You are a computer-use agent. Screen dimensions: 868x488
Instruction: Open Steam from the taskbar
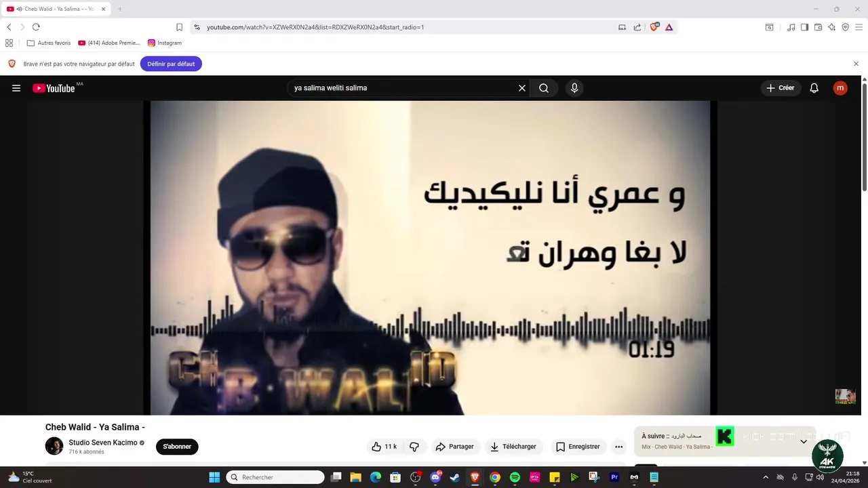pos(454,477)
